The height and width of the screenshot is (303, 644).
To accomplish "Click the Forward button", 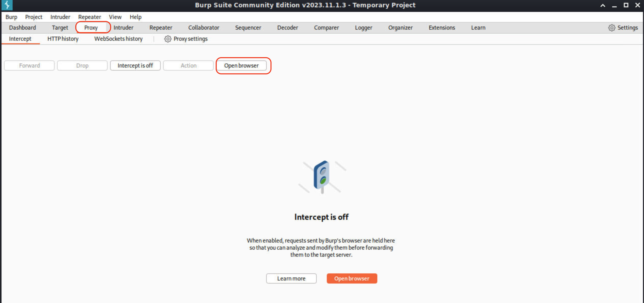I will 29,66.
